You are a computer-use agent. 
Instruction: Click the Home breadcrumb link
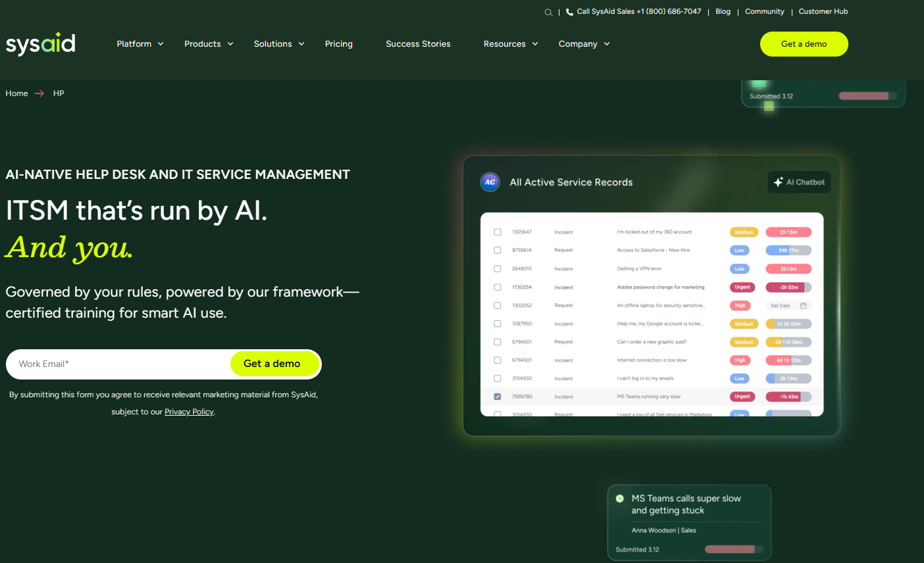pos(16,93)
